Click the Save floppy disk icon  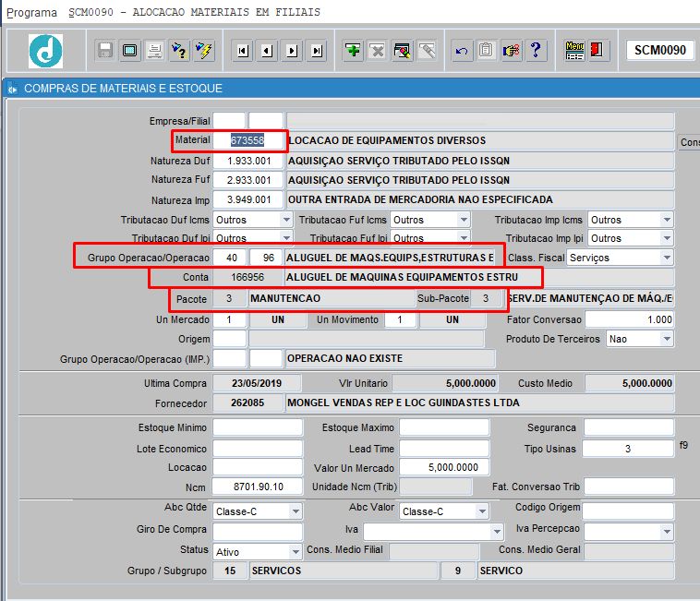click(x=105, y=51)
